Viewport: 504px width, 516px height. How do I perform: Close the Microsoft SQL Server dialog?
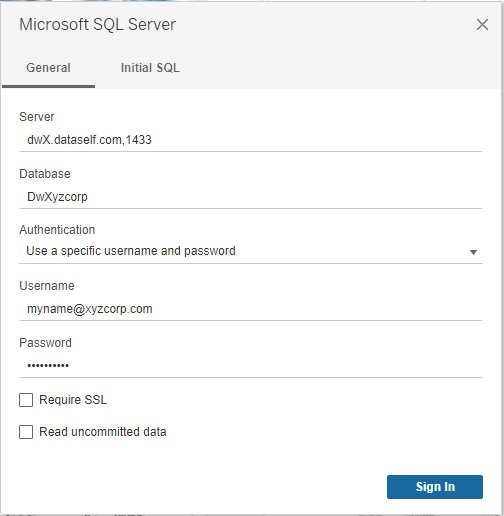pyautogui.click(x=482, y=25)
